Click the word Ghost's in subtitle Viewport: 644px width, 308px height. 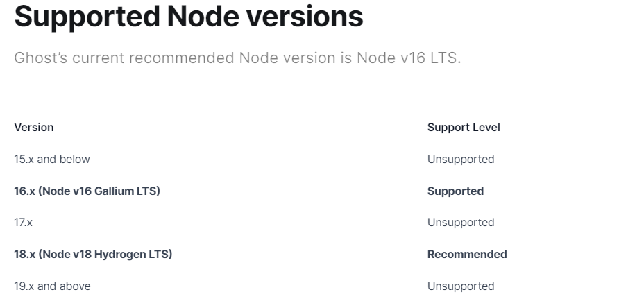point(41,58)
